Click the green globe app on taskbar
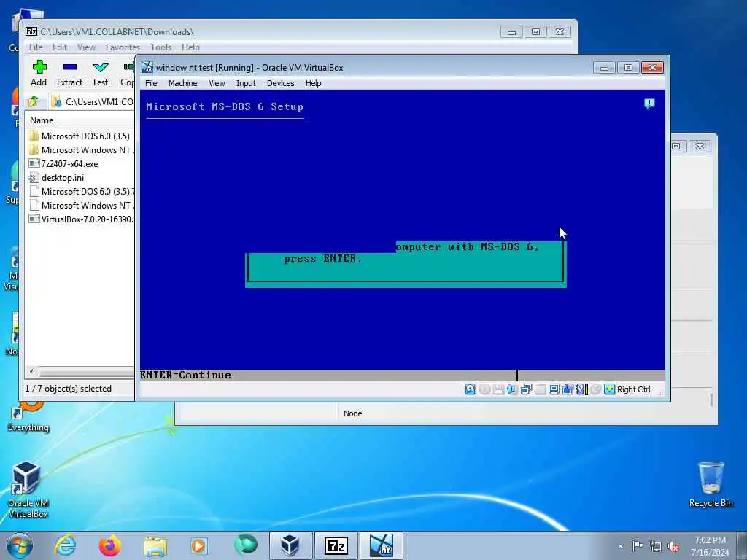 246,545
